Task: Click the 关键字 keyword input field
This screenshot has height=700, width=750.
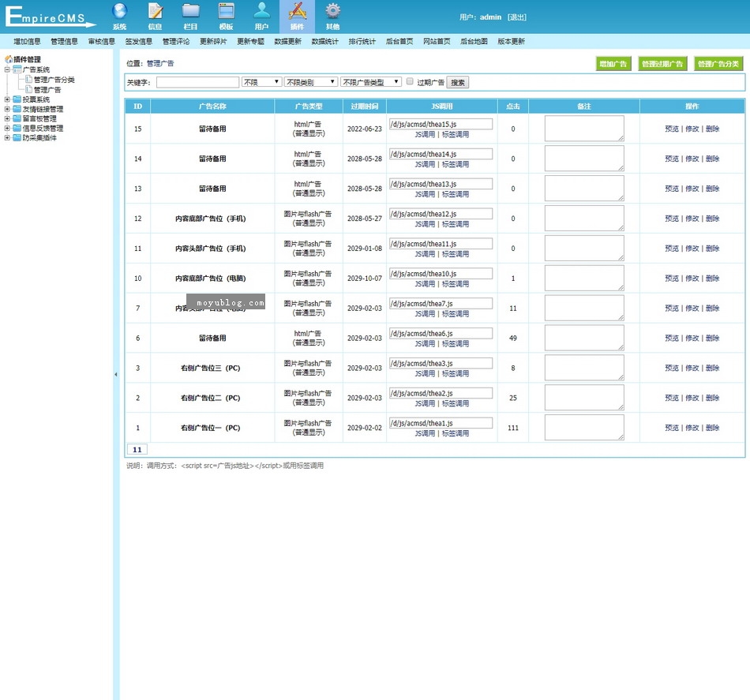Action: tap(197, 82)
